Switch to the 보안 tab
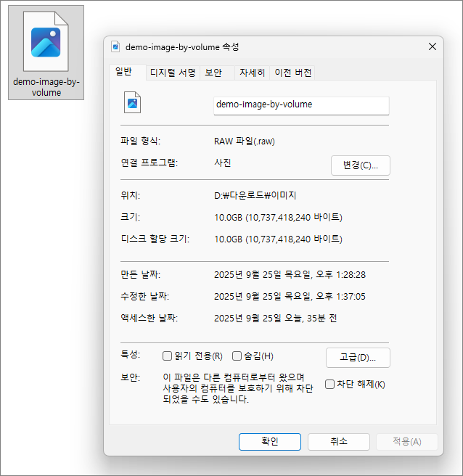This screenshot has width=463, height=476. (213, 73)
